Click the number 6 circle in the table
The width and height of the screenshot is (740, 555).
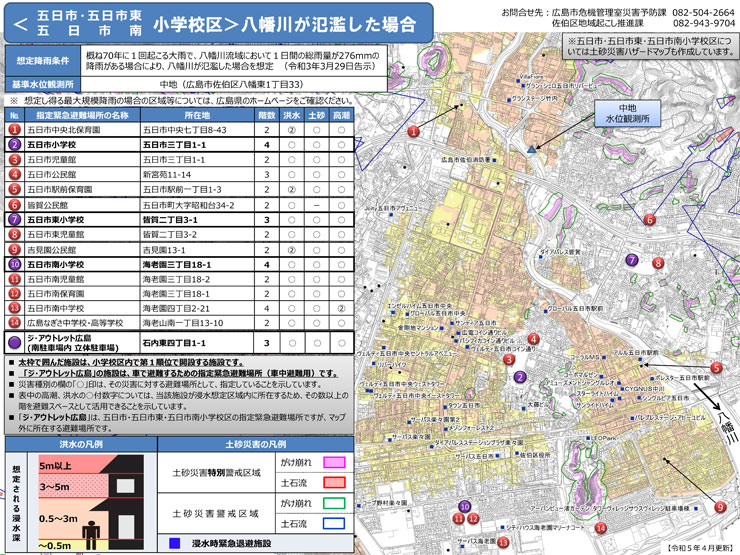pos(15,205)
